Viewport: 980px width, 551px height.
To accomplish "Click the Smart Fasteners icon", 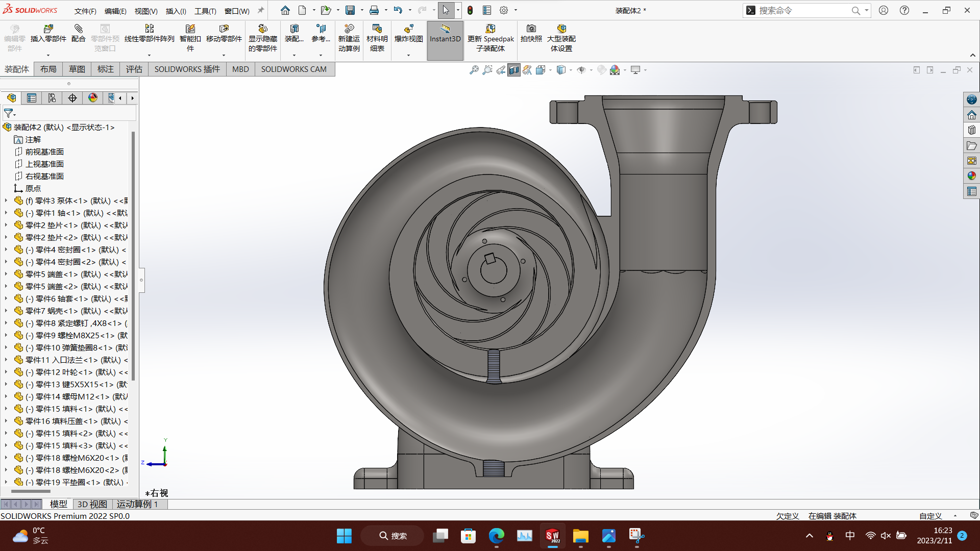I will pyautogui.click(x=190, y=38).
